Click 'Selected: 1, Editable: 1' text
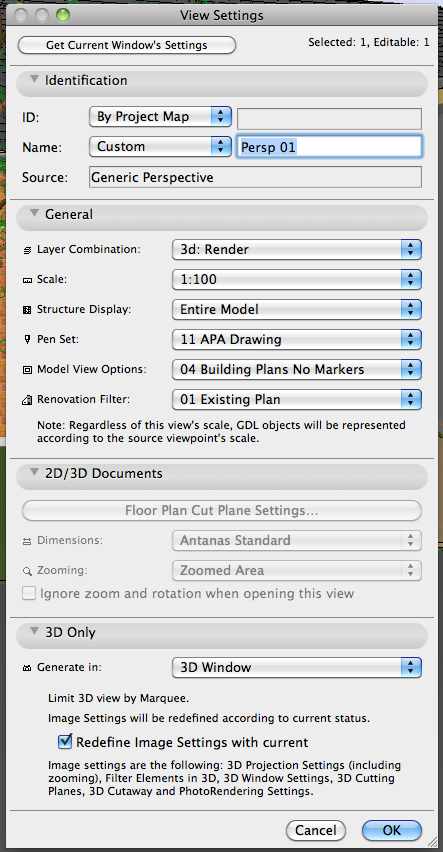The height and width of the screenshot is (852, 443). [369, 42]
